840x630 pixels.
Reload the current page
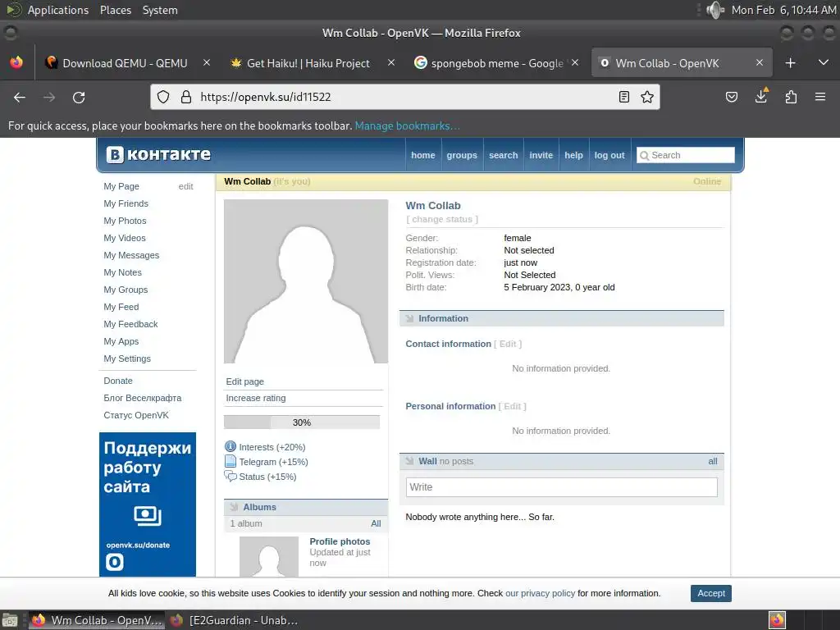[x=79, y=97]
